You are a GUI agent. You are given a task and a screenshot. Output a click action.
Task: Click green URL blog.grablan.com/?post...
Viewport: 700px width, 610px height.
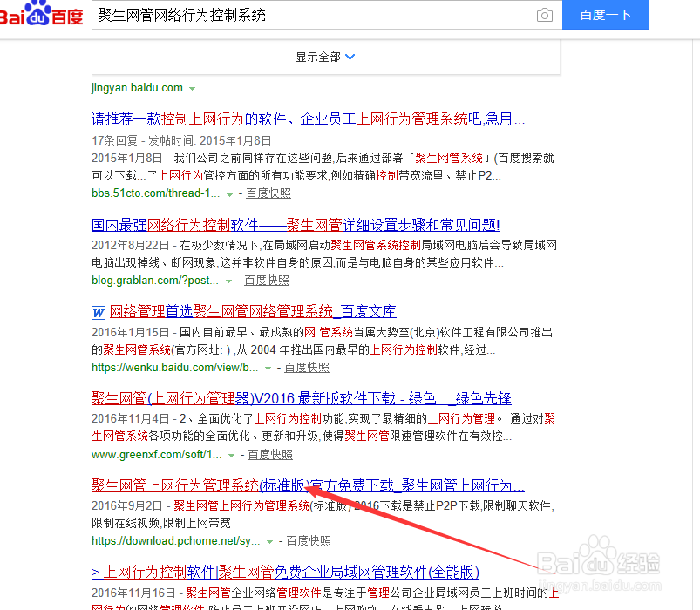(155, 281)
